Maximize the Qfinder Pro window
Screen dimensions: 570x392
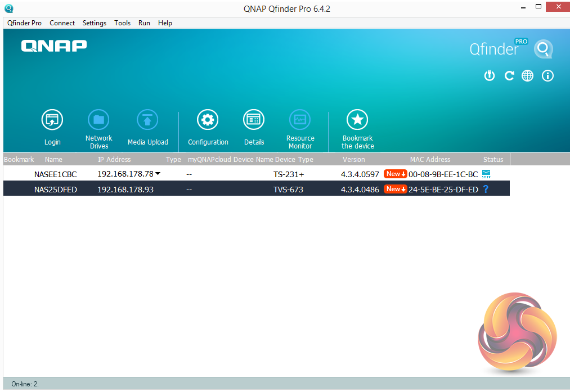coord(538,7)
